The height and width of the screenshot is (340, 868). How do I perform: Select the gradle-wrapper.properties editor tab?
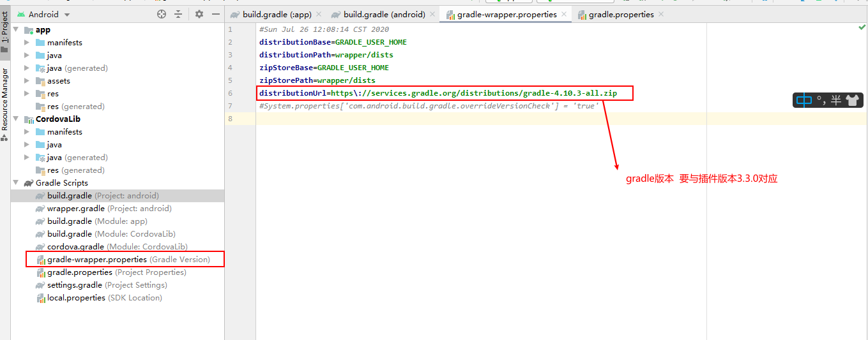[506, 14]
